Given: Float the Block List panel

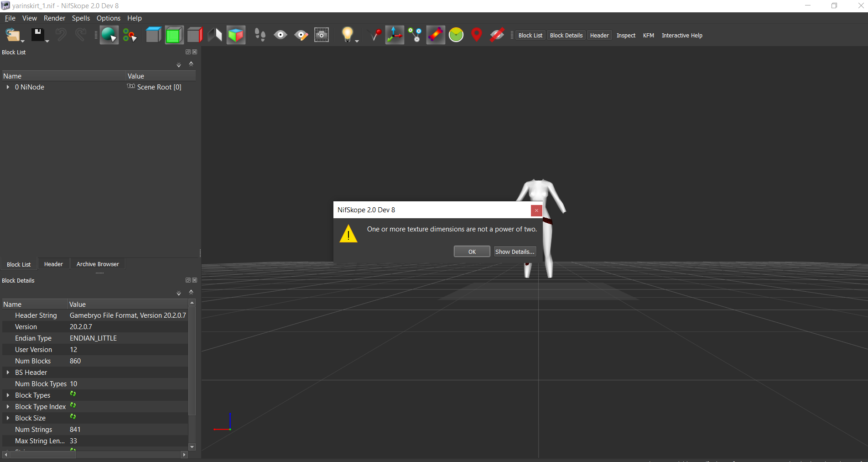Looking at the screenshot, I should tap(188, 52).
